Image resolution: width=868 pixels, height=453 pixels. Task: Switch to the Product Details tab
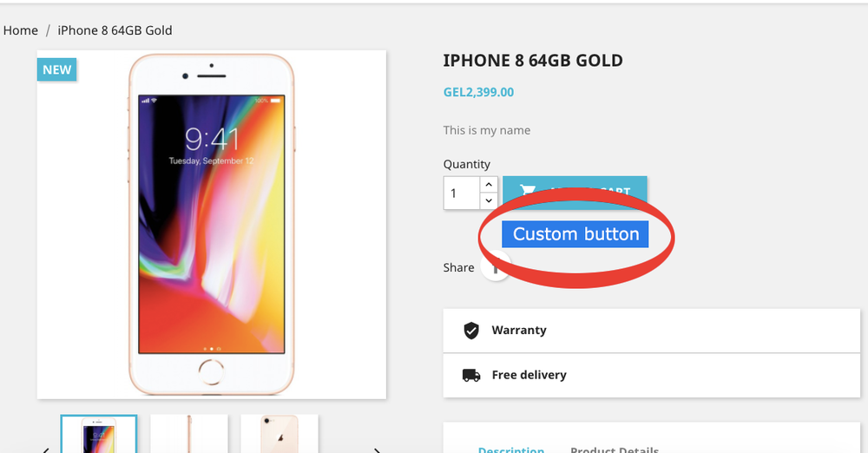(615, 450)
